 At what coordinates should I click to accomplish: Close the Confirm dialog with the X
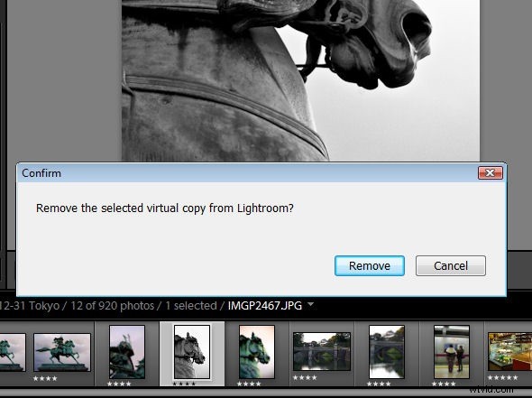pyautogui.click(x=490, y=173)
